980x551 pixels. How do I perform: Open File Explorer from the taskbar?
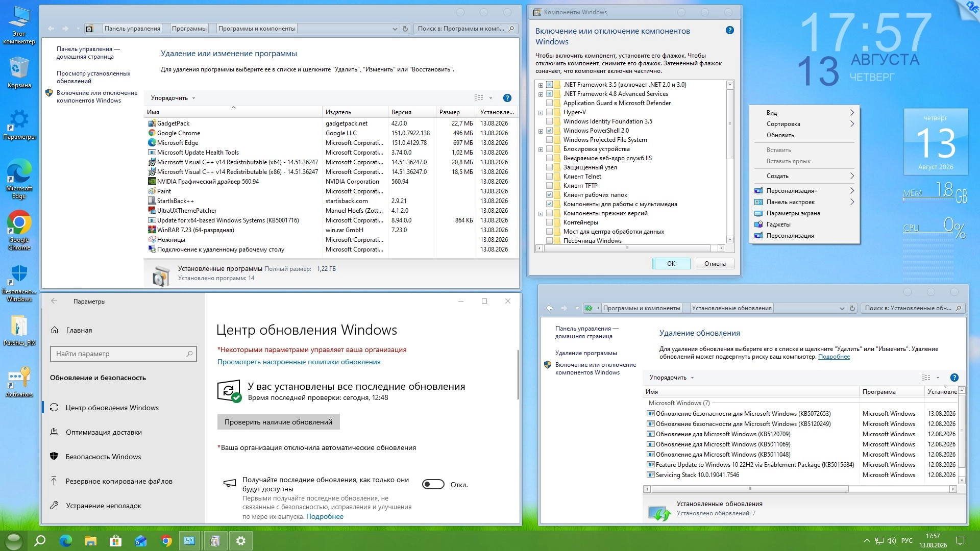(x=91, y=541)
